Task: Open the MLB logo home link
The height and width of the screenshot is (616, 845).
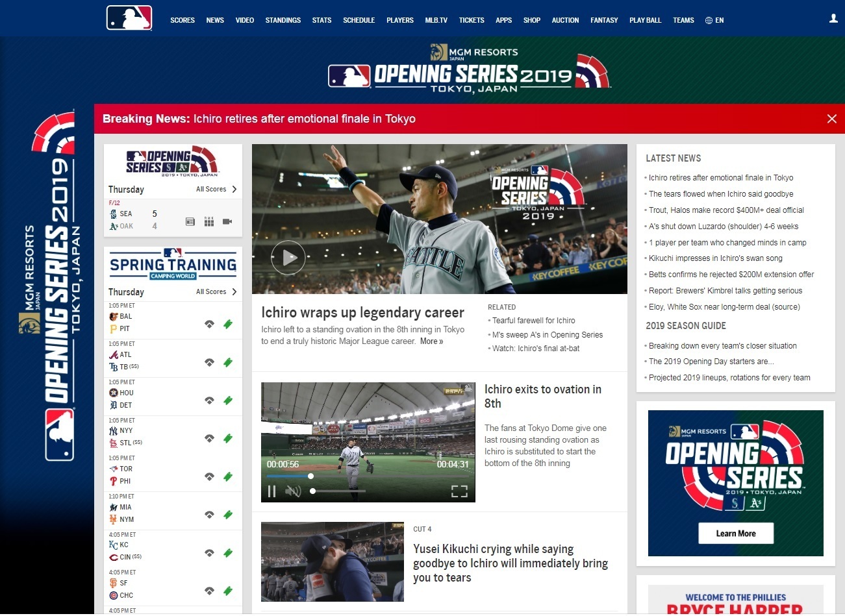Action: [129, 18]
